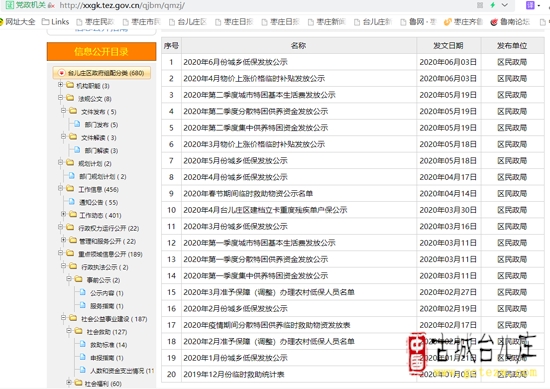Image resolution: width=550 pixels, height=389 pixels.
Task: Click date 2020年02月27日 in the table
Action: coord(448,292)
